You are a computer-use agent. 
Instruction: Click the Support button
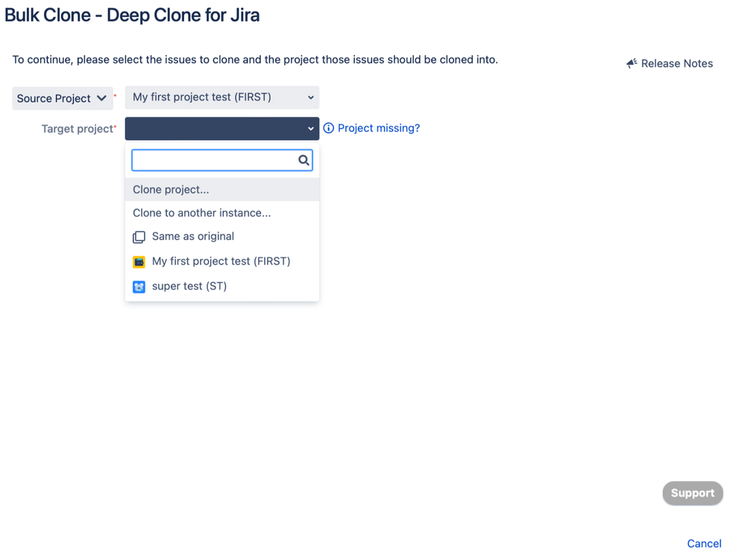tap(693, 493)
